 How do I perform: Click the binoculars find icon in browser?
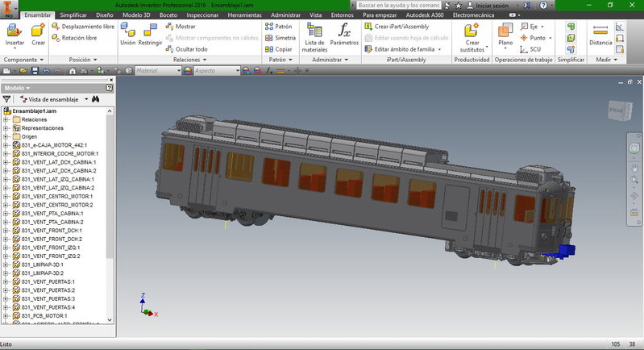[x=95, y=99]
